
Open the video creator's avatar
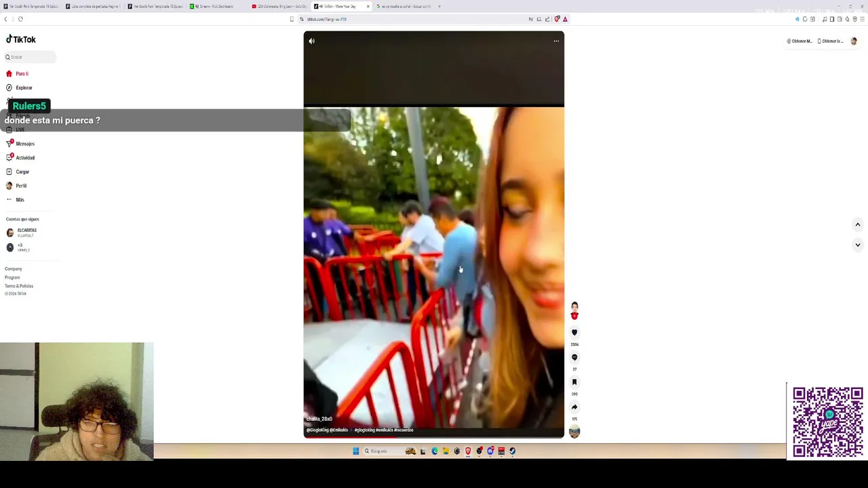[574, 309]
